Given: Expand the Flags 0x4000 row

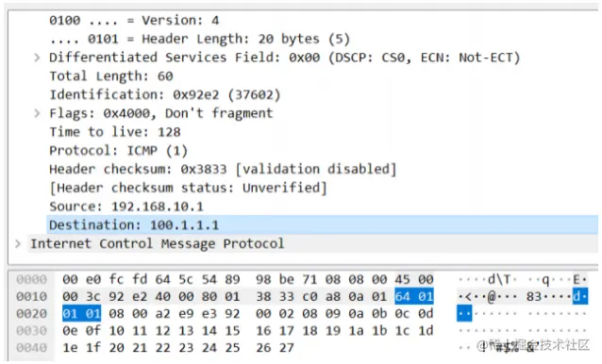Looking at the screenshot, I should tap(37, 113).
